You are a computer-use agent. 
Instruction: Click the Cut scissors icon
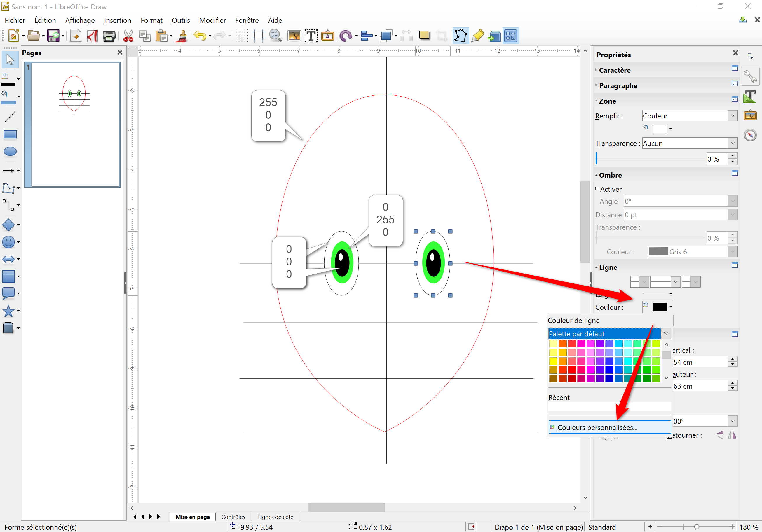pyautogui.click(x=128, y=36)
